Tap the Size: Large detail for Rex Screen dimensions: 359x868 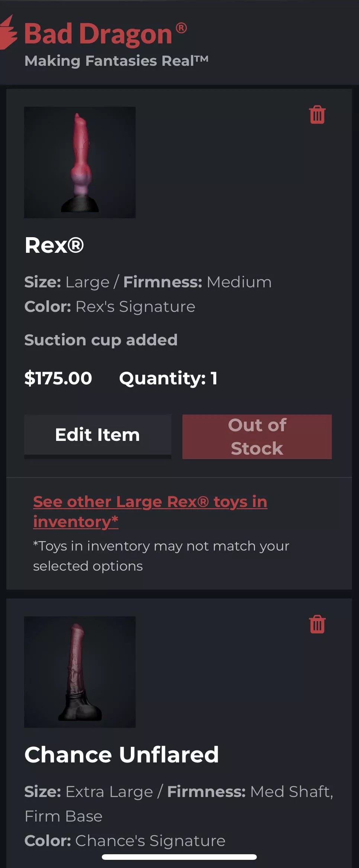[x=67, y=282]
